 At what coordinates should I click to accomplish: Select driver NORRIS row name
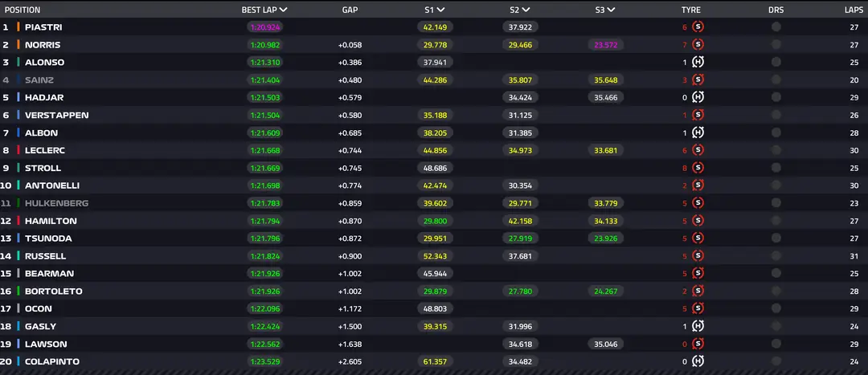point(43,44)
